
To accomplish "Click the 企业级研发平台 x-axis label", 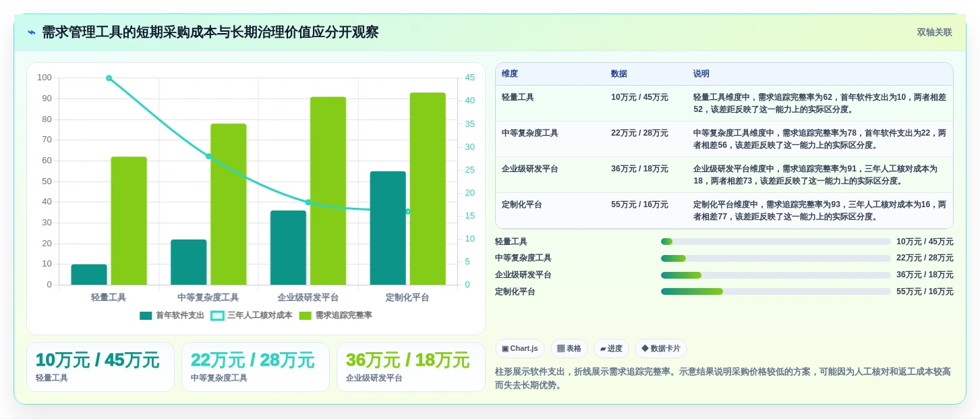I will pyautogui.click(x=308, y=298).
